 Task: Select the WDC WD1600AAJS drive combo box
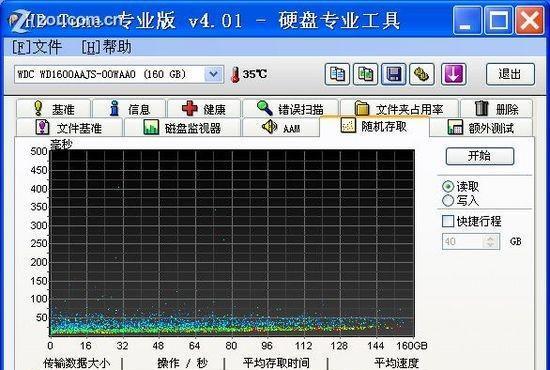pyautogui.click(x=119, y=74)
